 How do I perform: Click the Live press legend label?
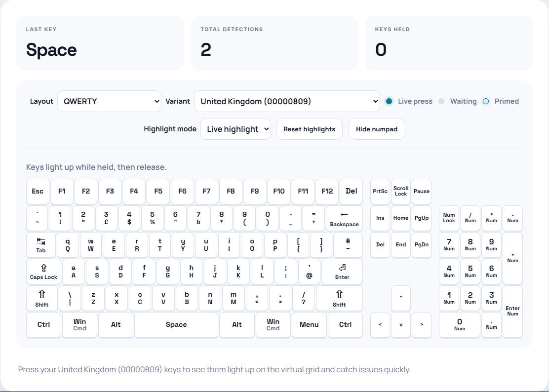pyautogui.click(x=415, y=101)
